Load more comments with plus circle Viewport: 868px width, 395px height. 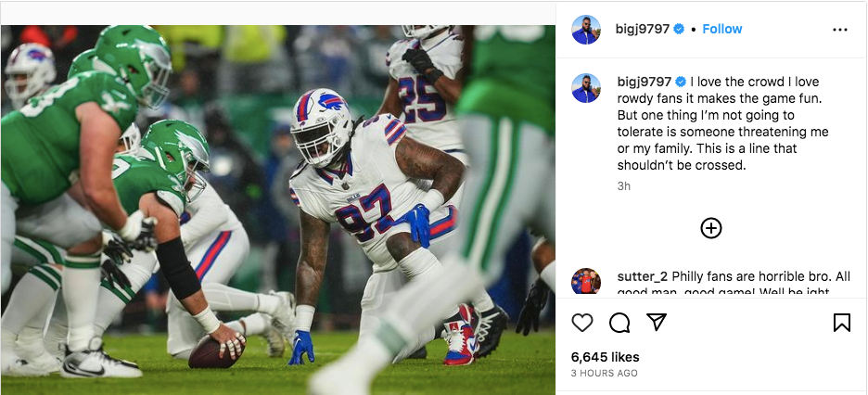pyautogui.click(x=711, y=228)
